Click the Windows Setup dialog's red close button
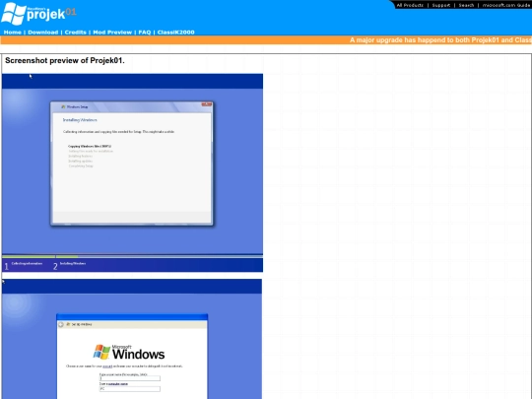Screen dimensions: 532x399 (207, 104)
